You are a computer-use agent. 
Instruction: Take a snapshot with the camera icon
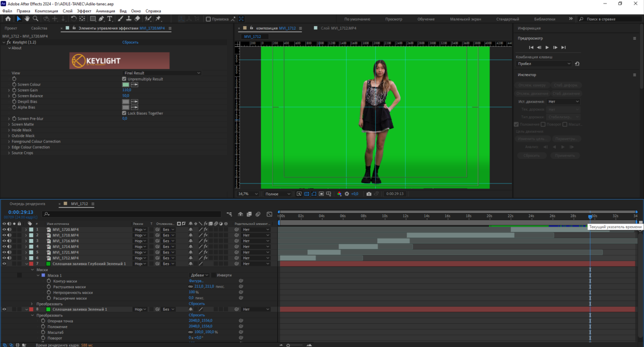[369, 194]
